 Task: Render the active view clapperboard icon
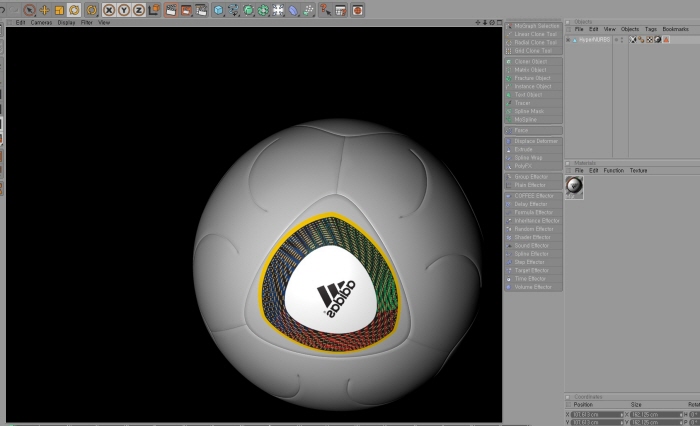pyautogui.click(x=171, y=10)
